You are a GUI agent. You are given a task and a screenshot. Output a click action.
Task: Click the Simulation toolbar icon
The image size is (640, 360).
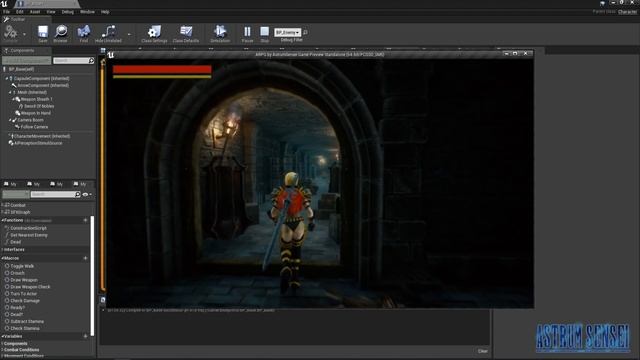click(x=220, y=33)
